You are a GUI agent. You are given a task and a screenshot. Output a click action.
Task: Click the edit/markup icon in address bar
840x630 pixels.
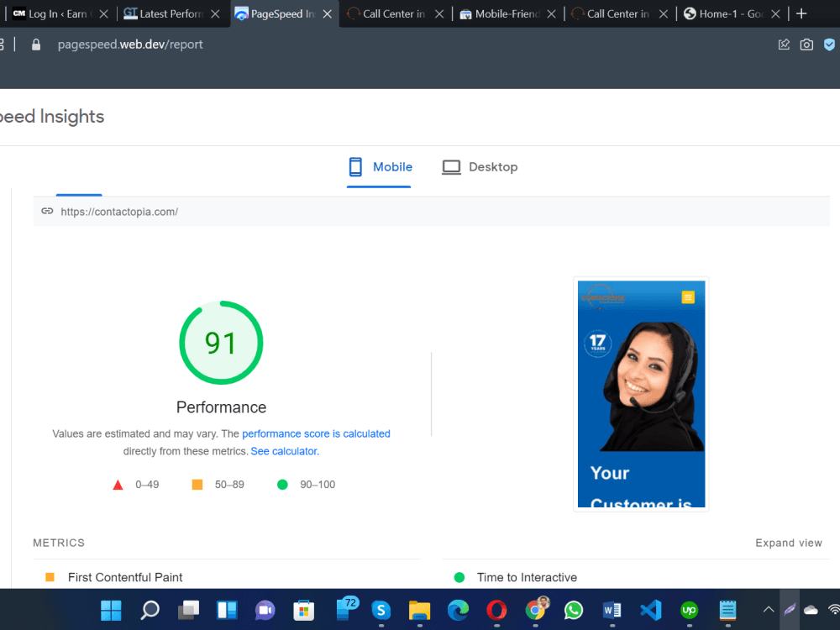pyautogui.click(x=784, y=45)
